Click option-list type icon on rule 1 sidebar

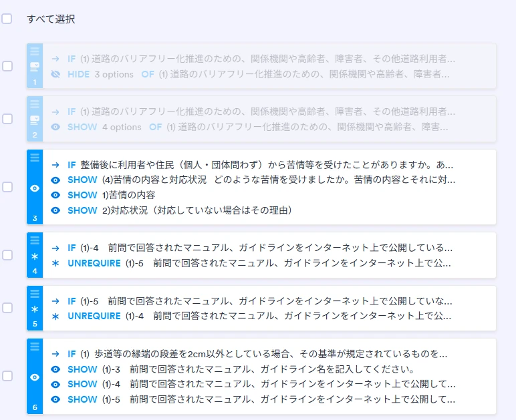[x=35, y=66]
